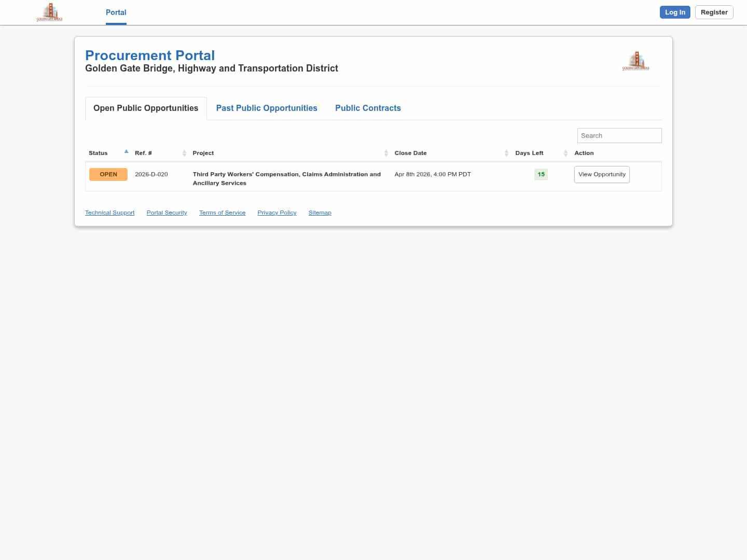Switch to the Public Contracts tab

coord(368,108)
